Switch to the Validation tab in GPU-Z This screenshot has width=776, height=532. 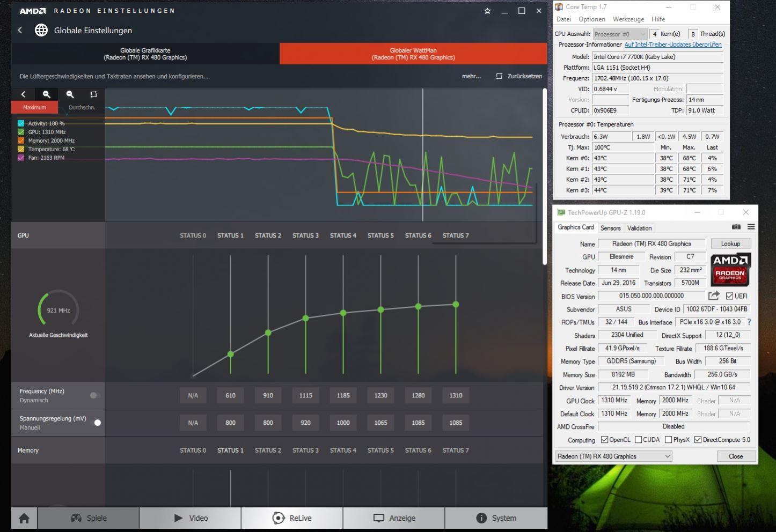pyautogui.click(x=639, y=228)
